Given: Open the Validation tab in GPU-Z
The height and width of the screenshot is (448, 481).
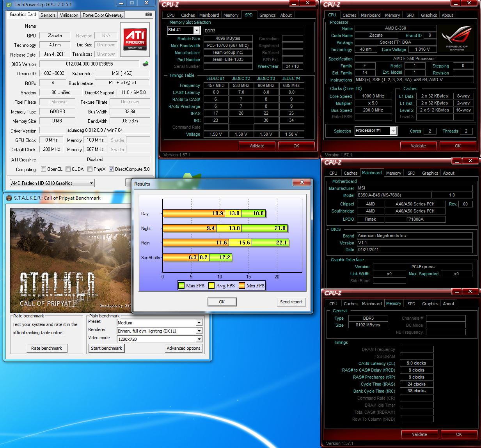Looking at the screenshot, I should pos(69,15).
